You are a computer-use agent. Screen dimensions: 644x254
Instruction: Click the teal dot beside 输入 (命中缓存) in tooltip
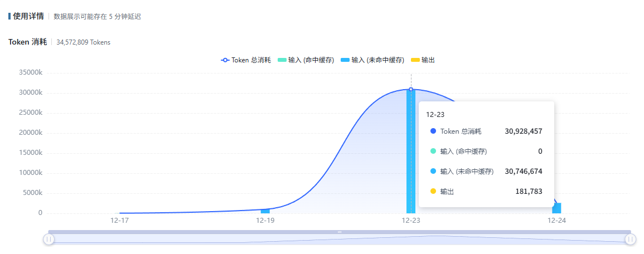[433, 152]
